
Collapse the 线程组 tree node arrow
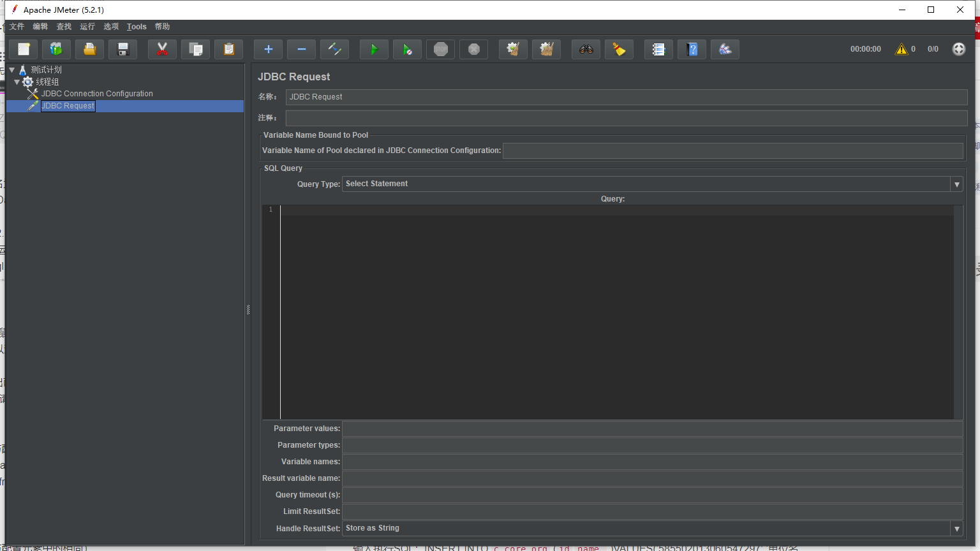coord(17,82)
